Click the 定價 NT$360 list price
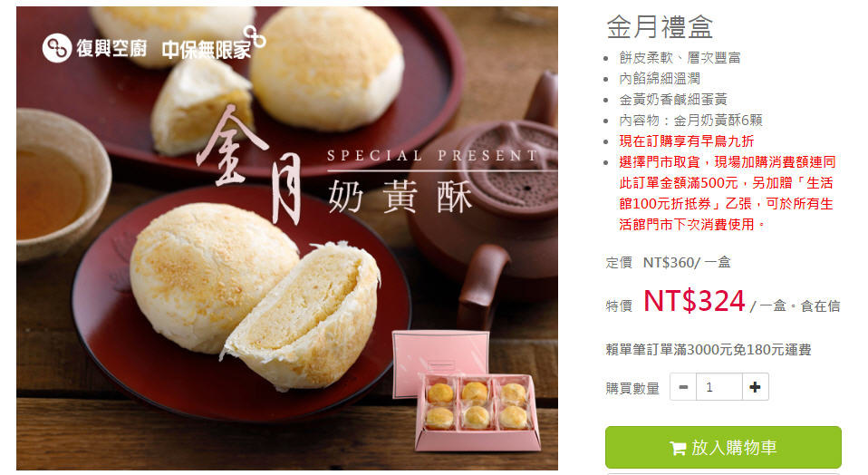The height and width of the screenshot is (475, 868). 668,262
